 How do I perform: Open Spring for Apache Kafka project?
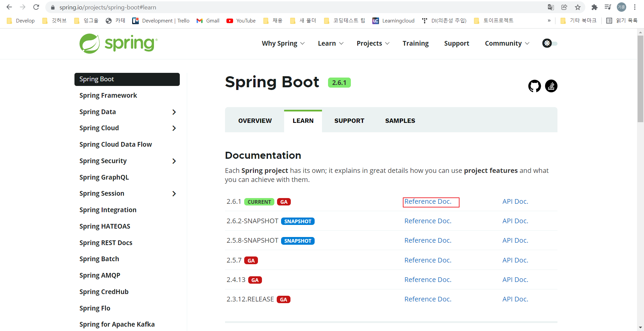pyautogui.click(x=117, y=325)
